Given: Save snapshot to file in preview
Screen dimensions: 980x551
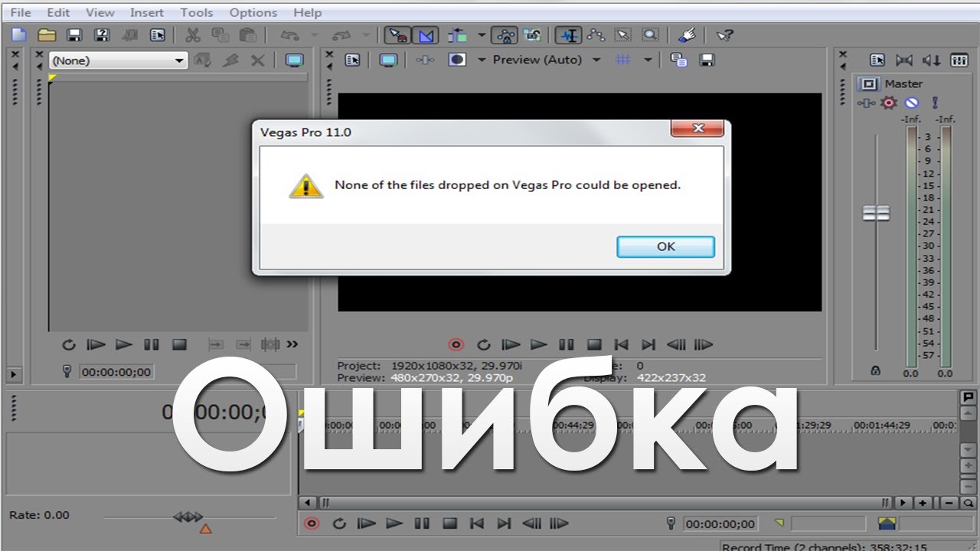Looking at the screenshot, I should pyautogui.click(x=707, y=60).
